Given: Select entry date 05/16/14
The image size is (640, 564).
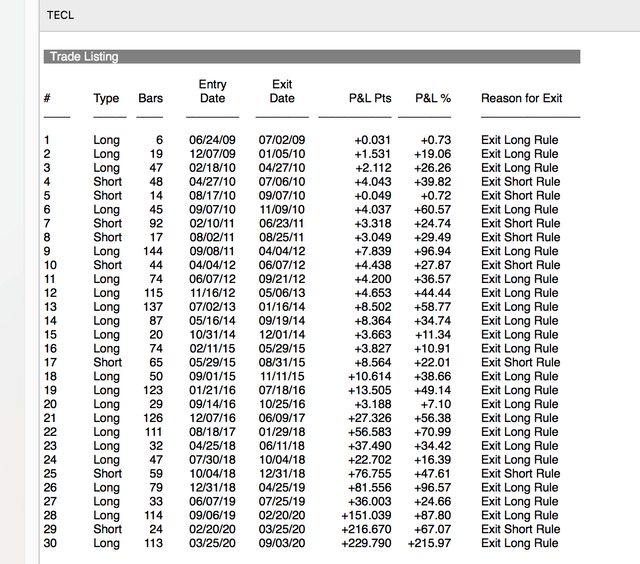Looking at the screenshot, I should pos(212,320).
